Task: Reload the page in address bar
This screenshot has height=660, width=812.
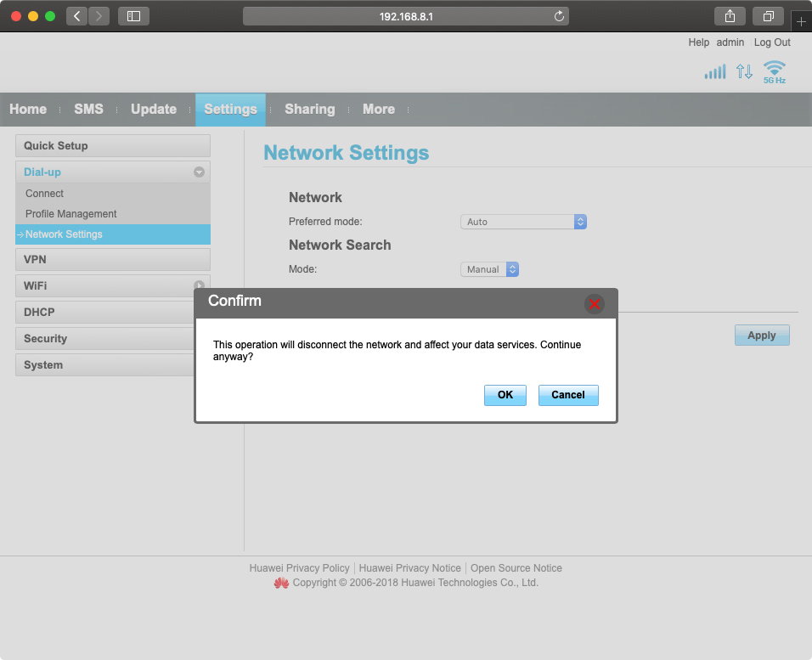Action: pos(559,16)
